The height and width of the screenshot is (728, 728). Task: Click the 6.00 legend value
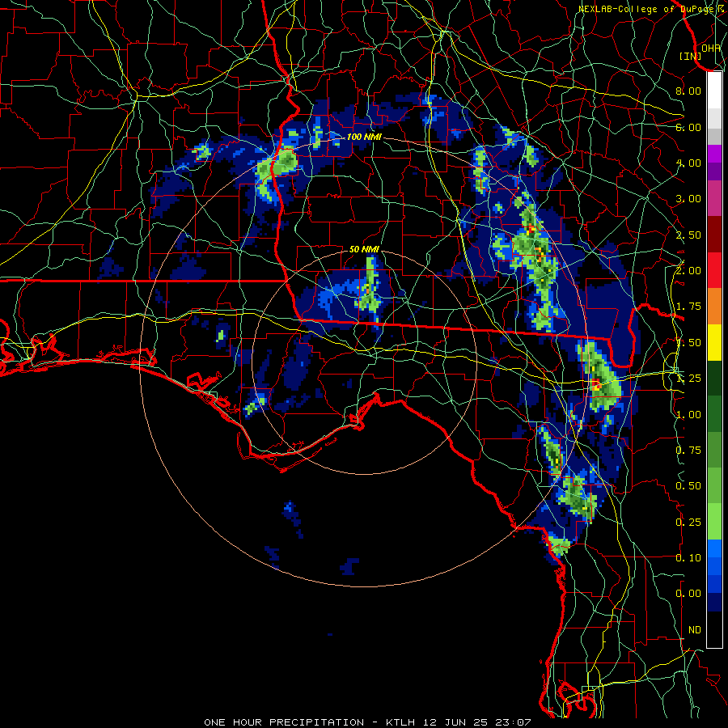(x=688, y=127)
